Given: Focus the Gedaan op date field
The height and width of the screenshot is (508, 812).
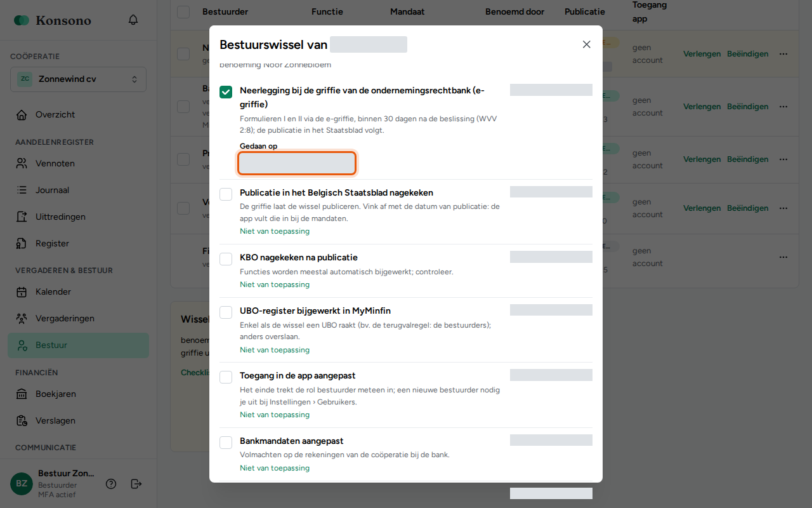Looking at the screenshot, I should [x=297, y=163].
